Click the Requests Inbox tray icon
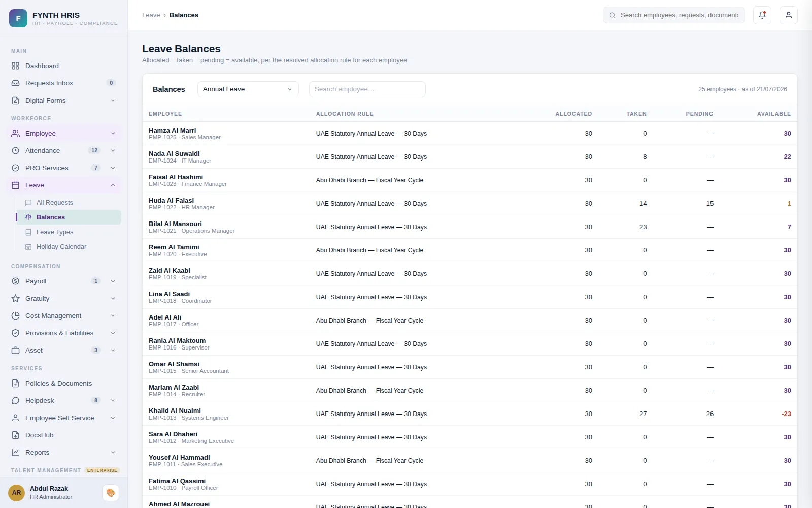The width and height of the screenshot is (812, 508). [x=15, y=83]
